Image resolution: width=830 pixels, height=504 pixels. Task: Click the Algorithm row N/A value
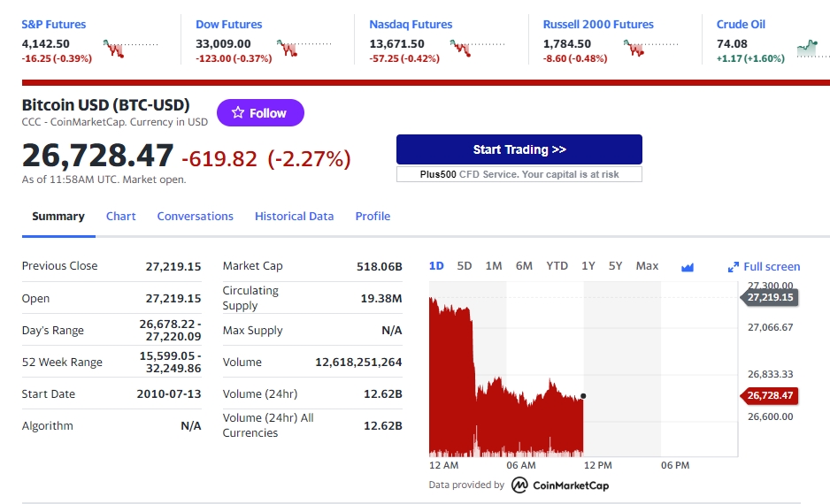(190, 425)
